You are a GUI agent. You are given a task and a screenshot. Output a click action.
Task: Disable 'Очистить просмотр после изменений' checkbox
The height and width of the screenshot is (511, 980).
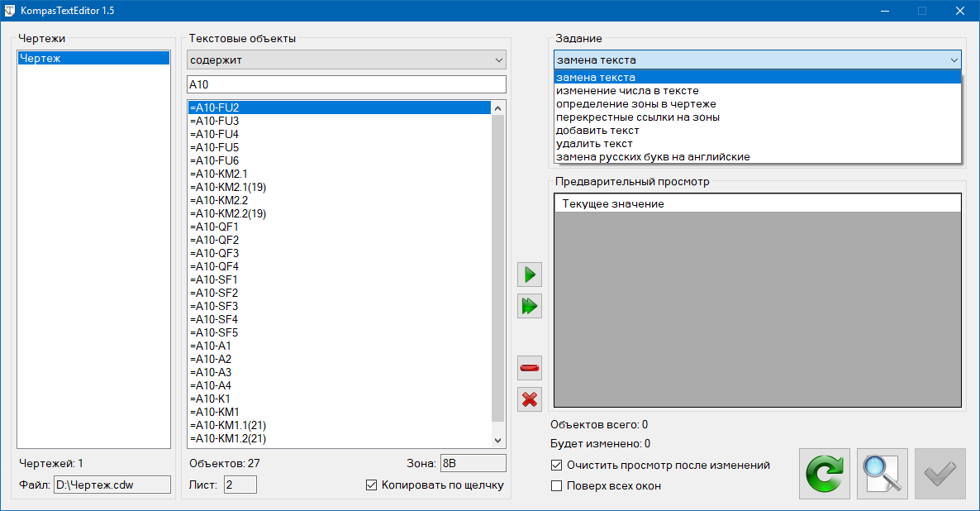tap(557, 466)
